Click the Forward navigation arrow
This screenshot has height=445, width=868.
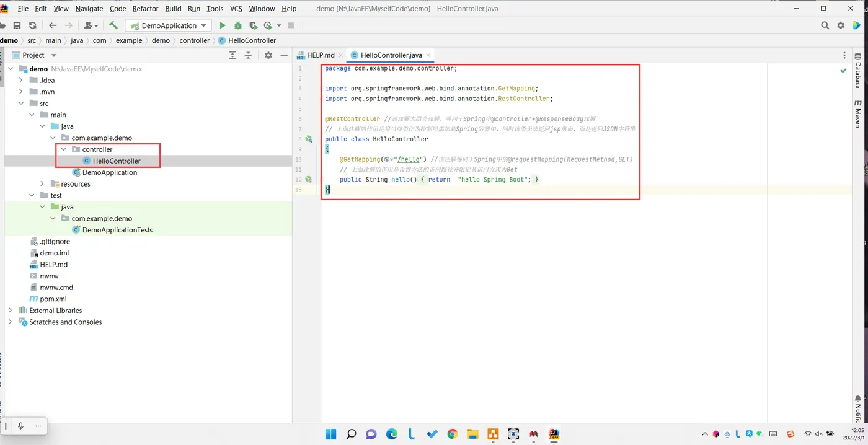coord(69,25)
